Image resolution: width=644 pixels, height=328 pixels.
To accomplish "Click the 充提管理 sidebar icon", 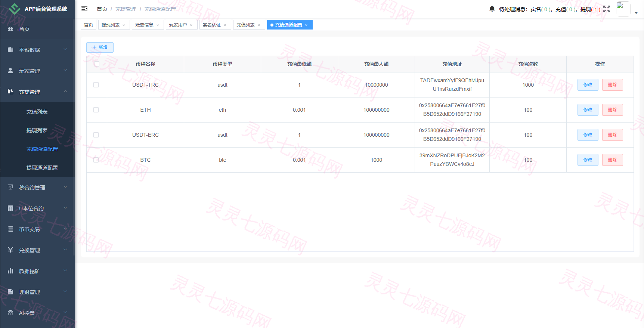I will tap(10, 92).
